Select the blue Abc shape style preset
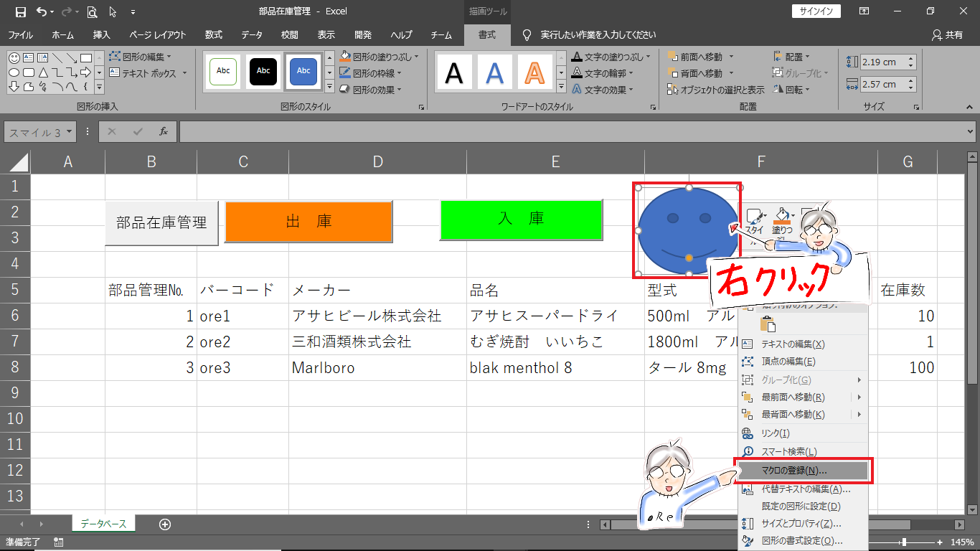Viewport: 980px width, 551px height. (303, 71)
